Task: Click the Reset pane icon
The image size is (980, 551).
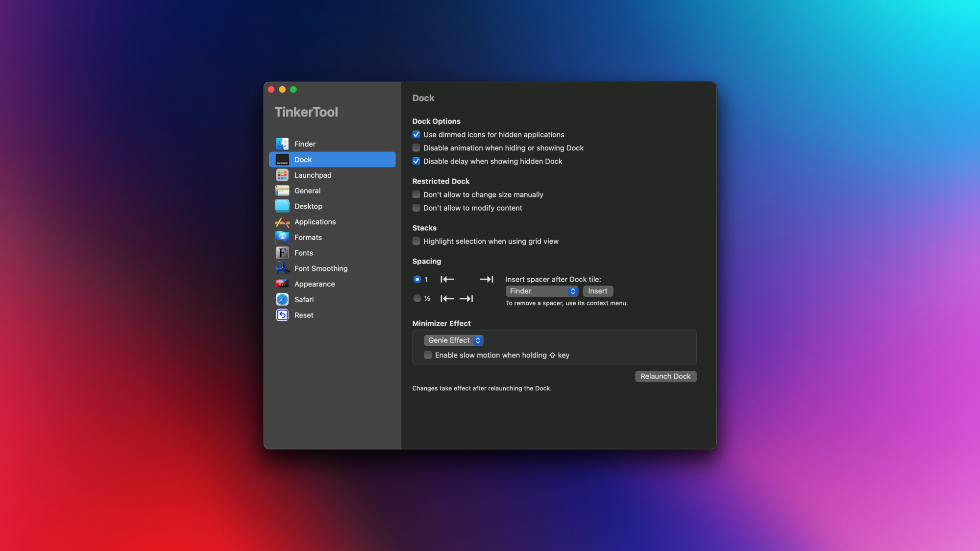Action: click(x=282, y=315)
